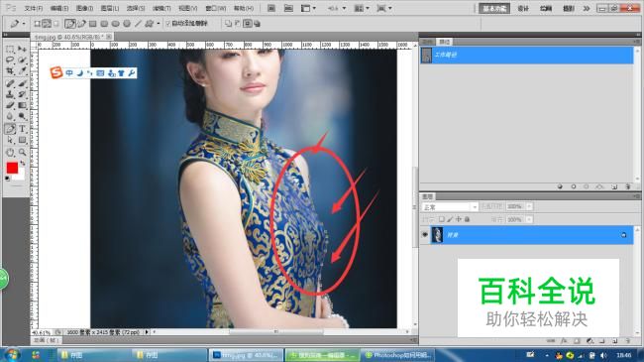Reset default foreground and background colors
Viewport: 644px width, 362px height.
(7, 179)
